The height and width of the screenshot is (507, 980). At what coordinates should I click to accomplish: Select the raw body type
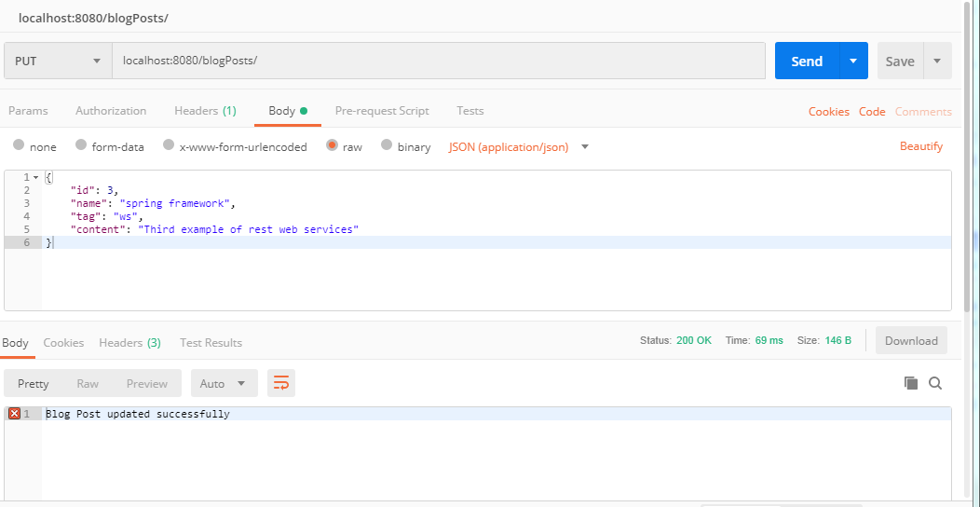click(332, 145)
